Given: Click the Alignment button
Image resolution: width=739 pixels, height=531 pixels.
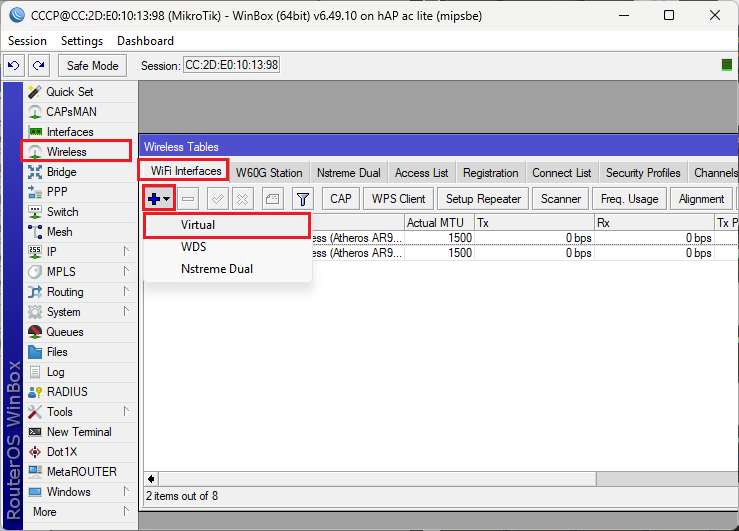Looking at the screenshot, I should tap(701, 199).
